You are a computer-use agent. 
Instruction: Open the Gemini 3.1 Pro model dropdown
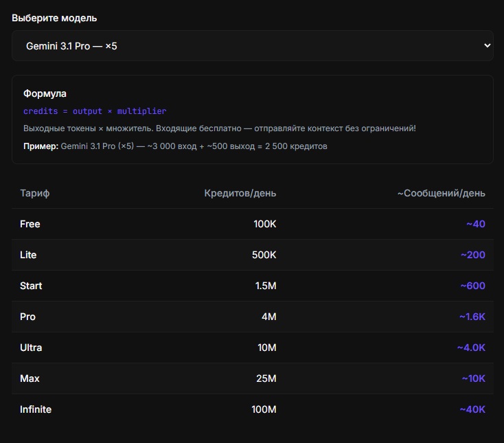coord(252,45)
